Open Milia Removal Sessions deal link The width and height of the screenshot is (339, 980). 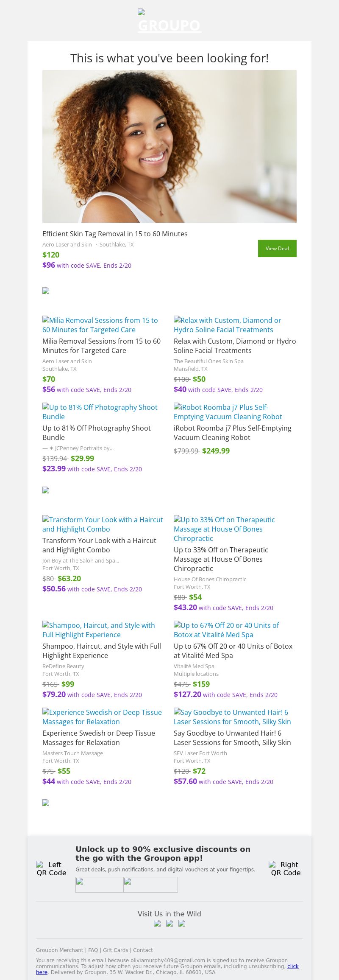(100, 325)
